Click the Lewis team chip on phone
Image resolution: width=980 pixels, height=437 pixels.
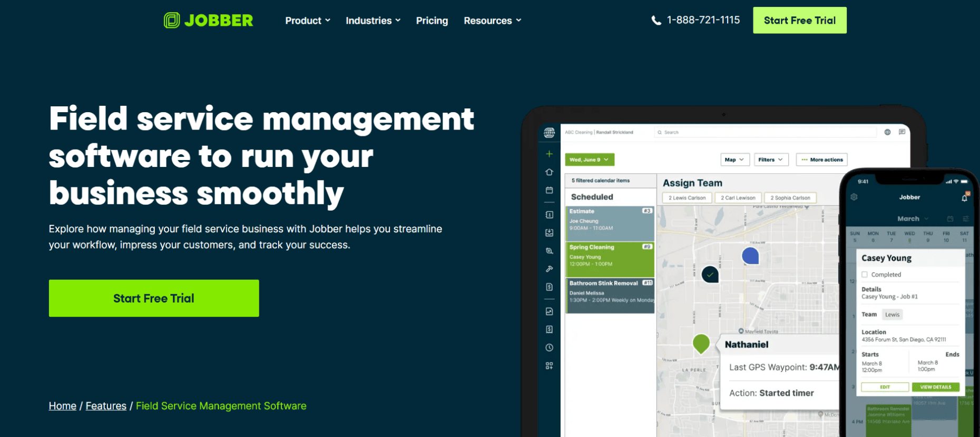tap(893, 314)
